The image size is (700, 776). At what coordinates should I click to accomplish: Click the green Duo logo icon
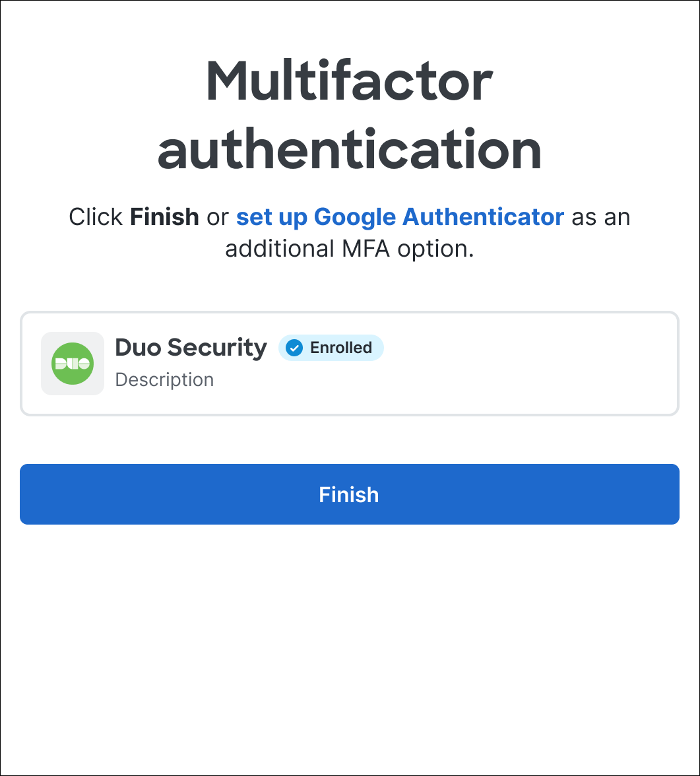tap(73, 364)
